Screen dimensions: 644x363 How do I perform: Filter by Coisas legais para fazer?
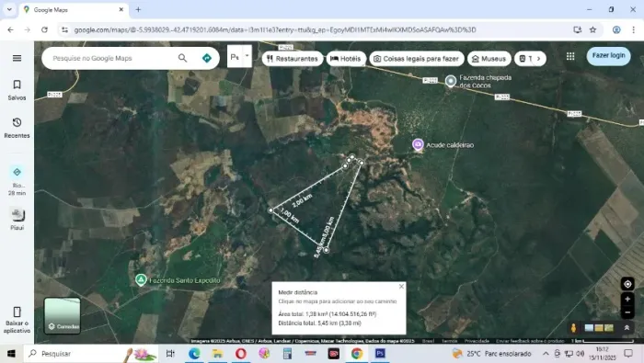[x=417, y=59]
